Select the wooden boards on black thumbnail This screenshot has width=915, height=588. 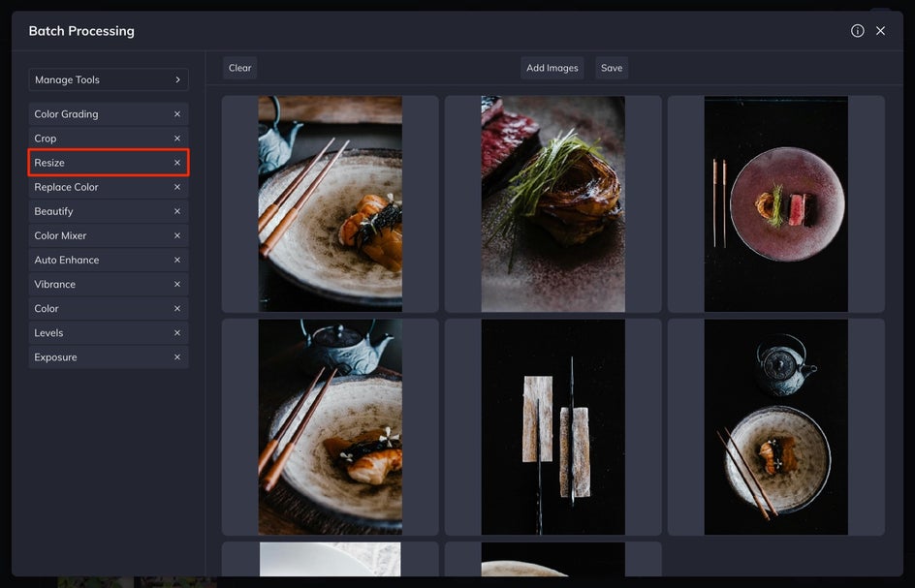tap(553, 427)
